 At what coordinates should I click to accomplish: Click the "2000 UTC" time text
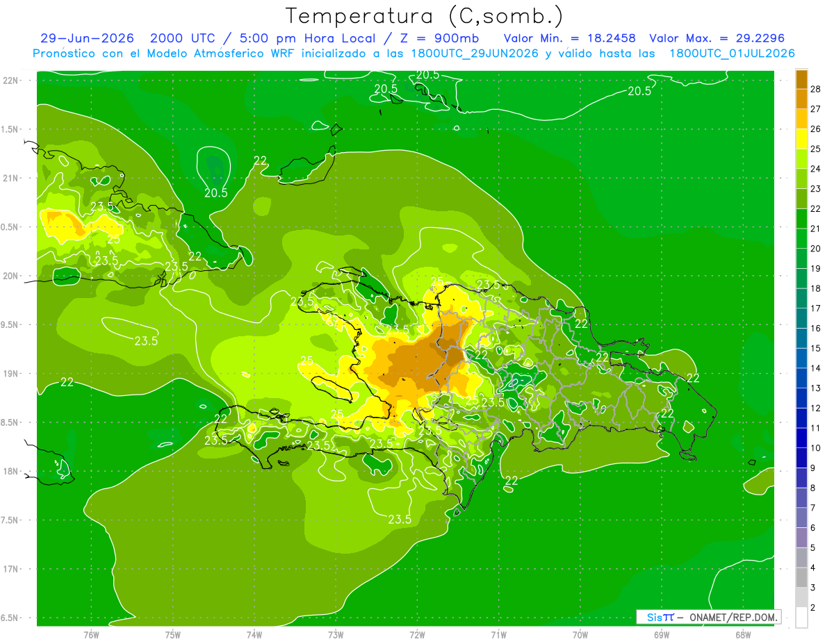[183, 38]
